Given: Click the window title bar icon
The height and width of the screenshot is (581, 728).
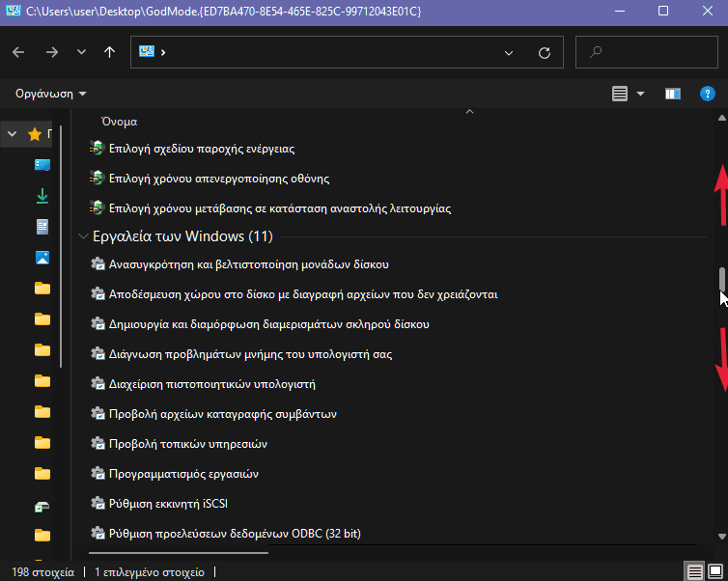Looking at the screenshot, I should tap(13, 11).
